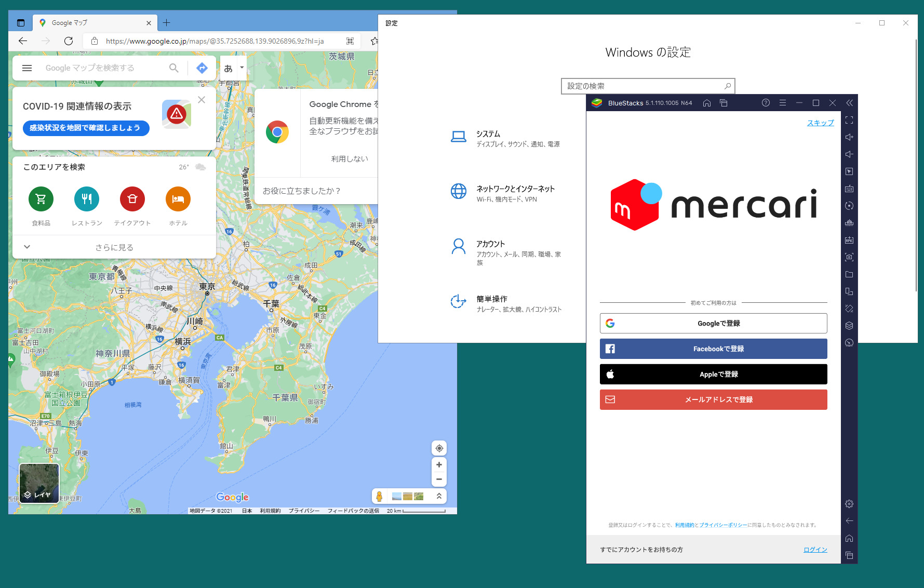924x588 pixels.
Task: Open the あ input method dropdown arrow
Action: pos(242,68)
